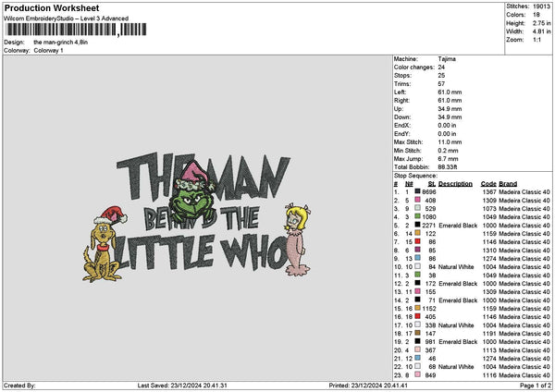The height and width of the screenshot is (392, 555).
Task: Click the Zoom value '1:1'
Action: 536,40
